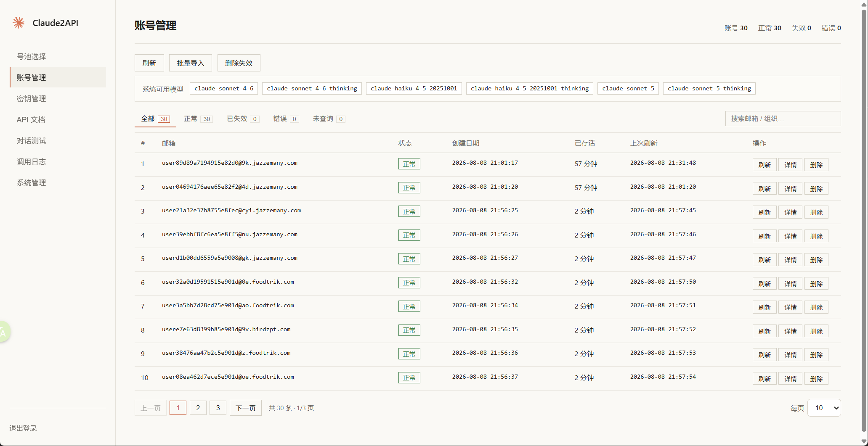Screen dimensions: 868x446
Task: Open 系统管理 in the sidebar
Action: coord(58,182)
